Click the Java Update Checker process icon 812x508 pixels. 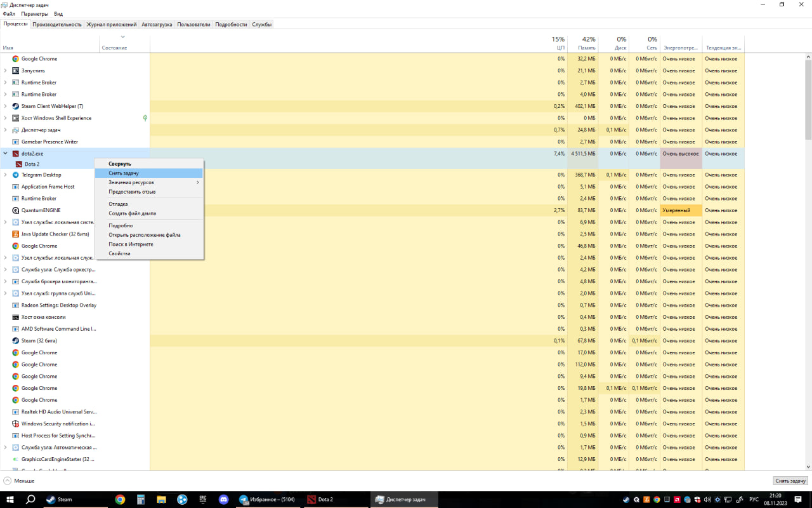[16, 234]
